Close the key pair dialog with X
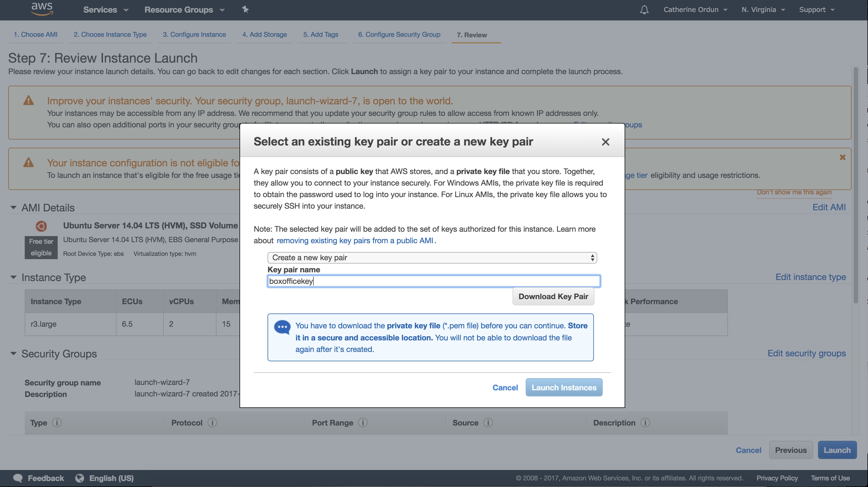This screenshot has width=868, height=487. click(x=605, y=142)
